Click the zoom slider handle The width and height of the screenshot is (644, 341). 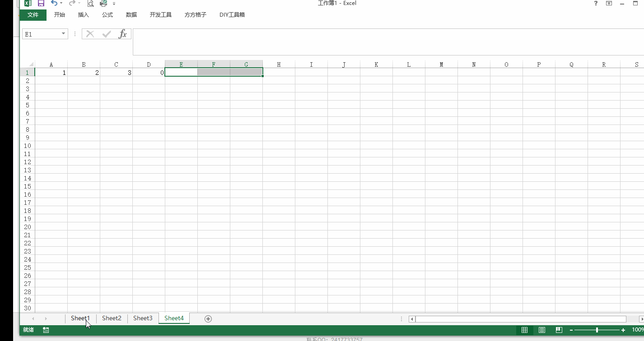[597, 330]
